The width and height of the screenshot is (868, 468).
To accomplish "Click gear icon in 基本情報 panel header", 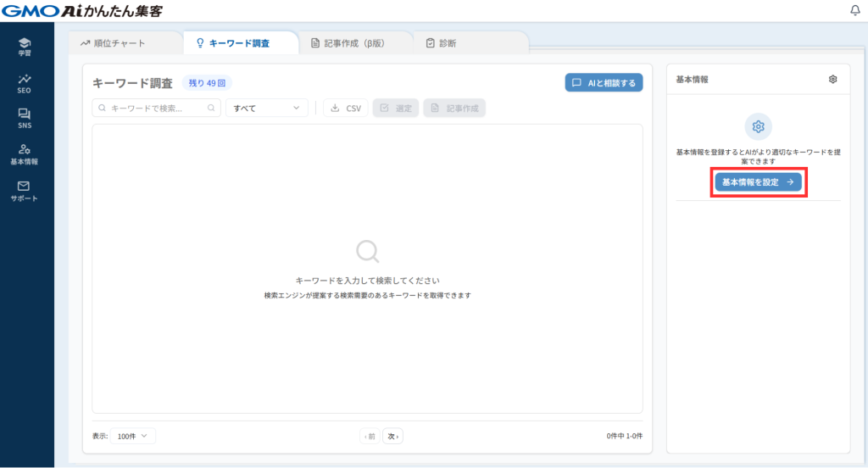I will click(832, 79).
